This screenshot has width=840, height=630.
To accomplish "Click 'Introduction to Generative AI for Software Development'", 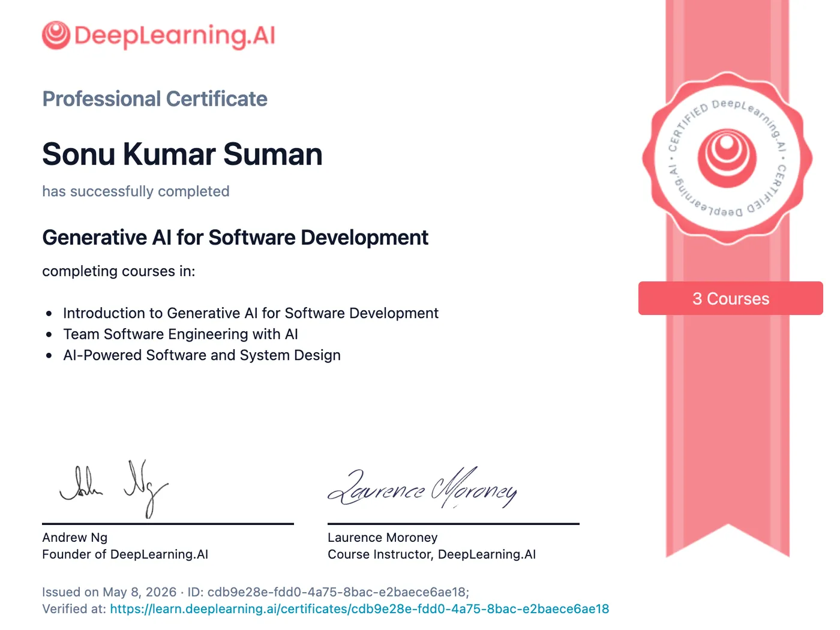I will point(251,313).
